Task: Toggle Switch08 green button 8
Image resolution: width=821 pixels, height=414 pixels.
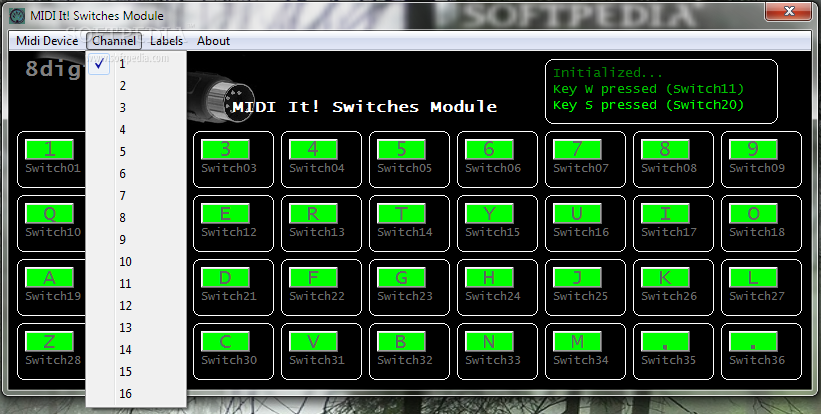Action: pos(665,149)
